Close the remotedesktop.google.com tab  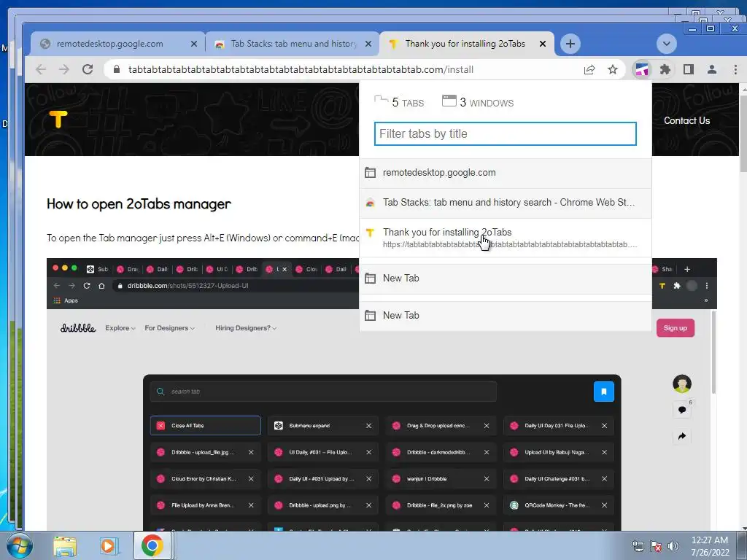pyautogui.click(x=194, y=44)
